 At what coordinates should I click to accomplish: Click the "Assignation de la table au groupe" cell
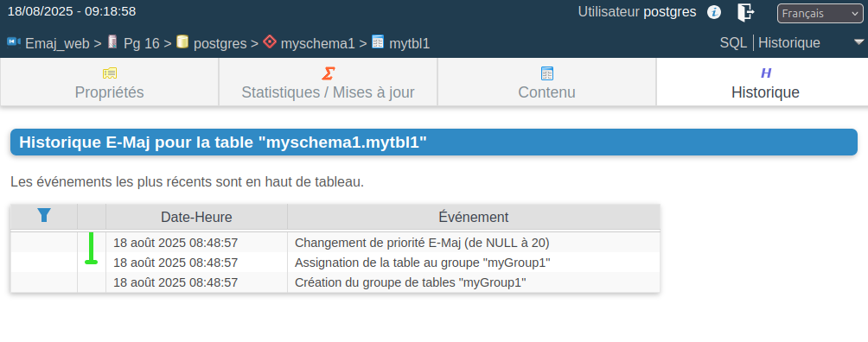pos(474,263)
